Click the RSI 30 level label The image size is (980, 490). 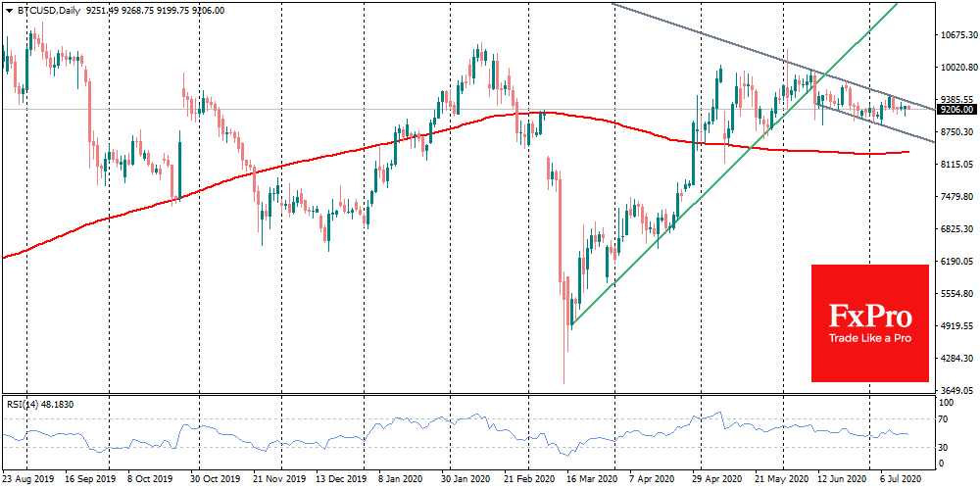click(947, 448)
